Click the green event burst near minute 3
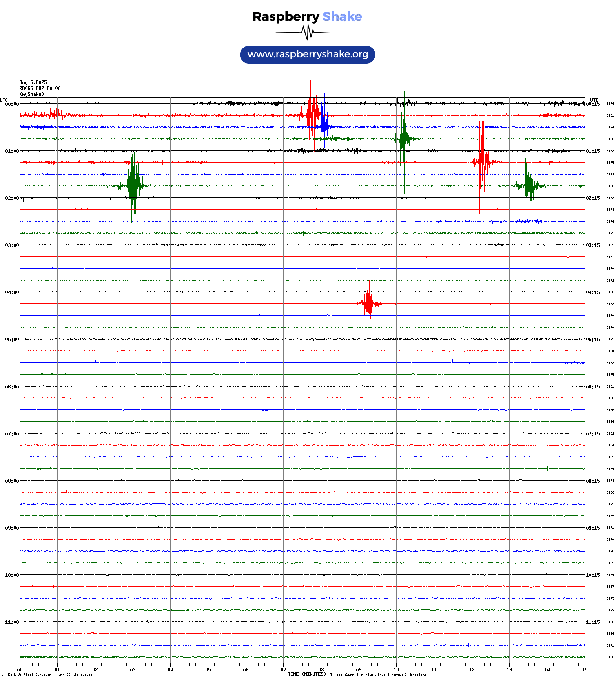Image resolution: width=616 pixels, height=680 pixels. pos(134,185)
